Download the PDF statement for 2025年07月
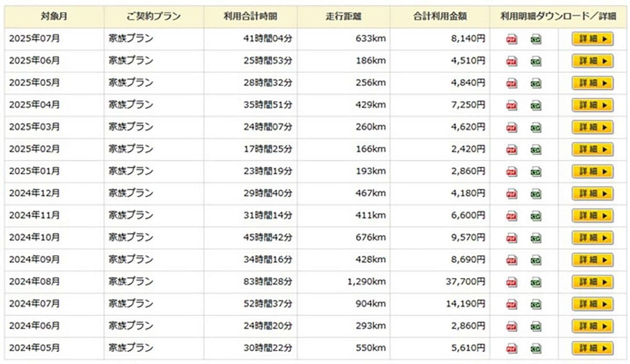The image size is (630, 364). coord(511,39)
